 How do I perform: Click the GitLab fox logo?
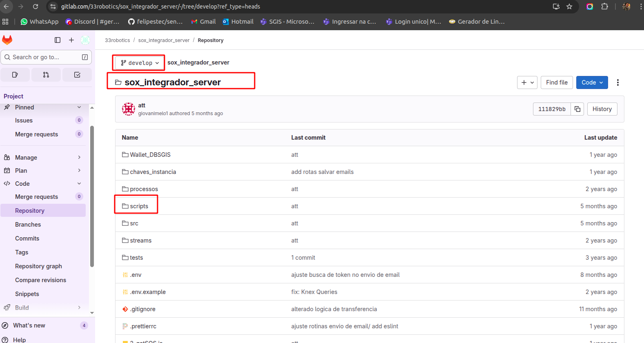[7, 40]
